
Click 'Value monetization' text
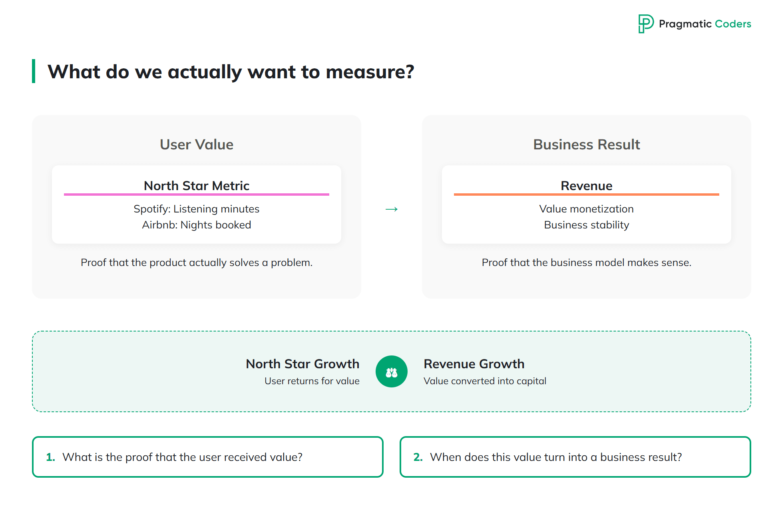(x=587, y=209)
